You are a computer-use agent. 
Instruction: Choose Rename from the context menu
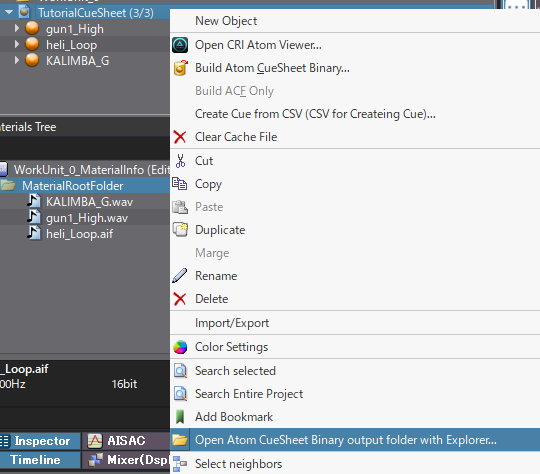355,276
